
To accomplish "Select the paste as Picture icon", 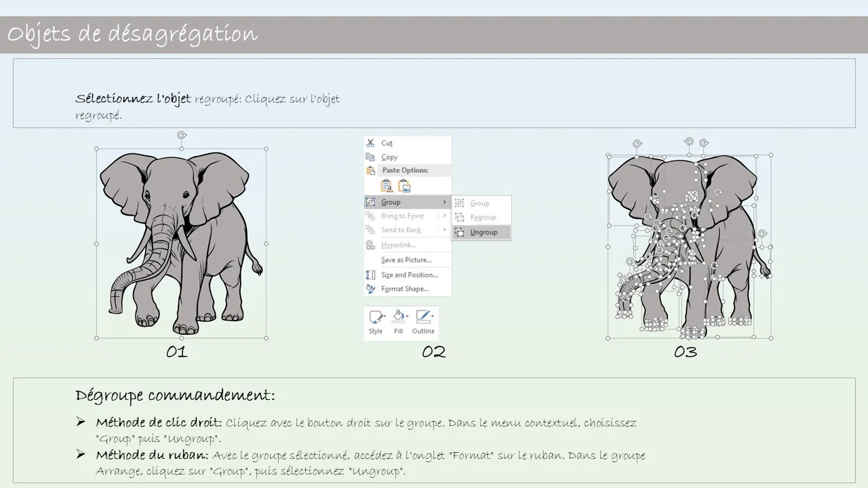I will coord(404,186).
